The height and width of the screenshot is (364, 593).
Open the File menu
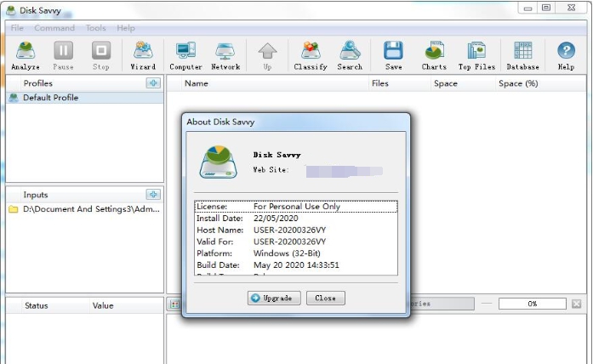pyautogui.click(x=17, y=28)
